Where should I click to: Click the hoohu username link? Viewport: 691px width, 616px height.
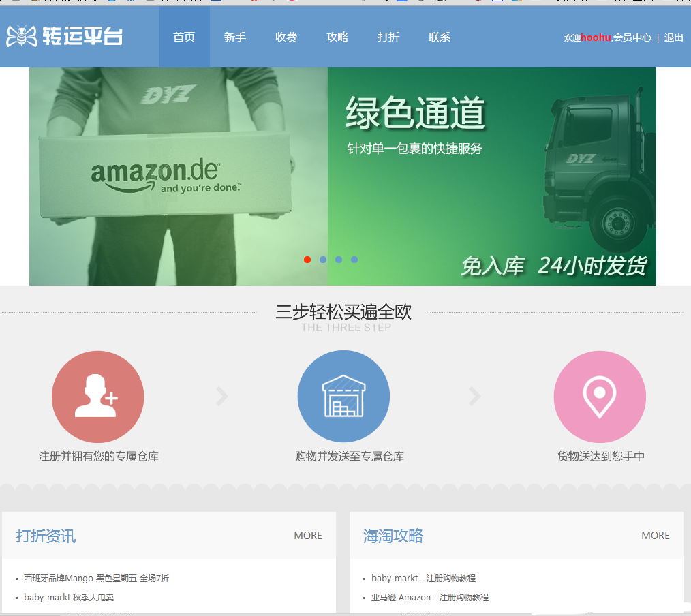(x=596, y=37)
